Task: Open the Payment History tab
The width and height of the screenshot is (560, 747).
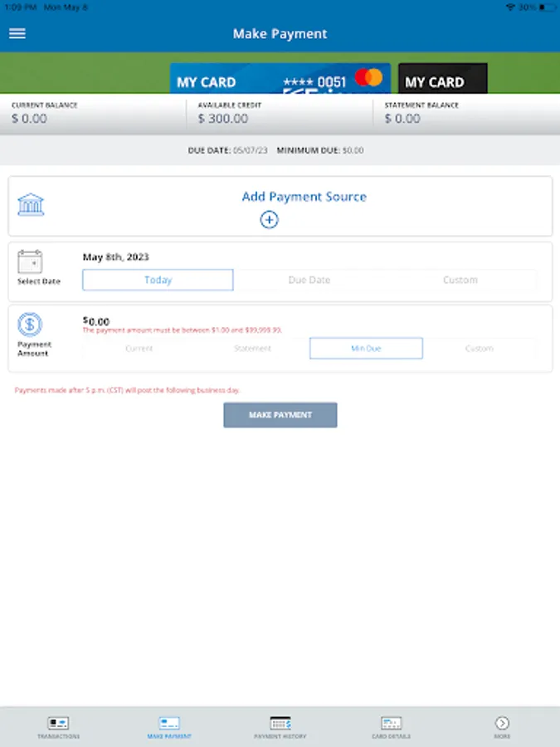Action: coord(280,727)
